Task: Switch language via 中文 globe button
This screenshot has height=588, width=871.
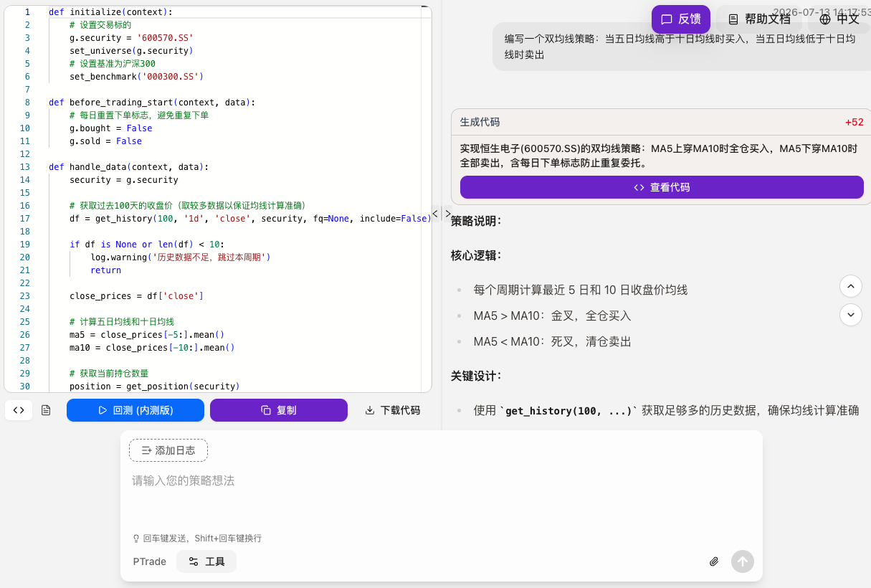Action: point(839,19)
